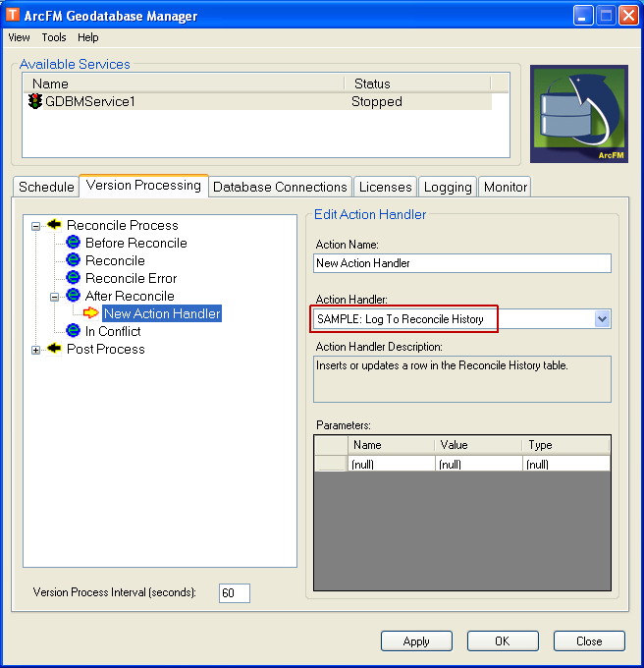
Task: Open the Help menu
Action: [x=88, y=37]
